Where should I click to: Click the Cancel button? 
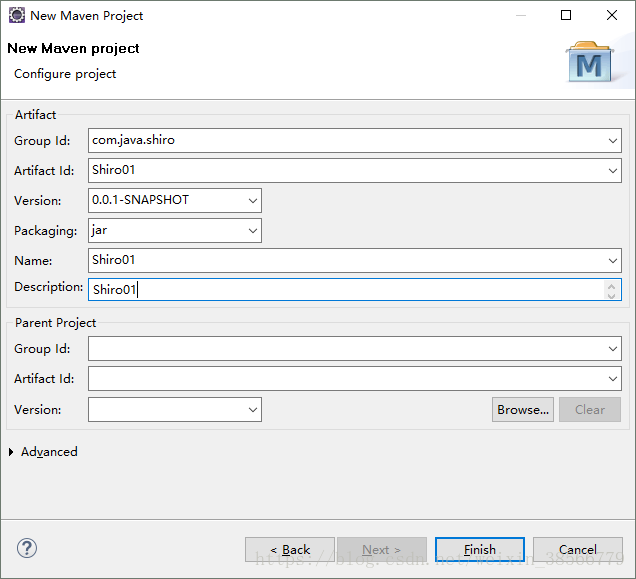tap(578, 549)
